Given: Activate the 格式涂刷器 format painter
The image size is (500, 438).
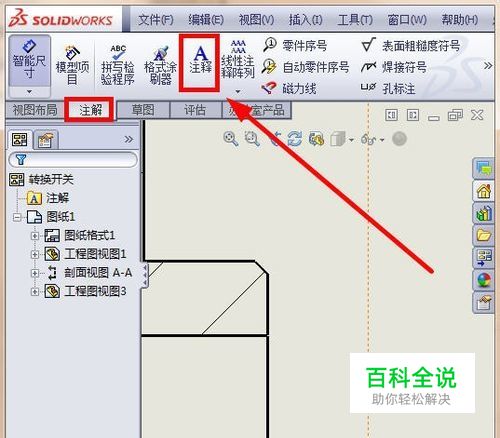Looking at the screenshot, I should coord(160,65).
